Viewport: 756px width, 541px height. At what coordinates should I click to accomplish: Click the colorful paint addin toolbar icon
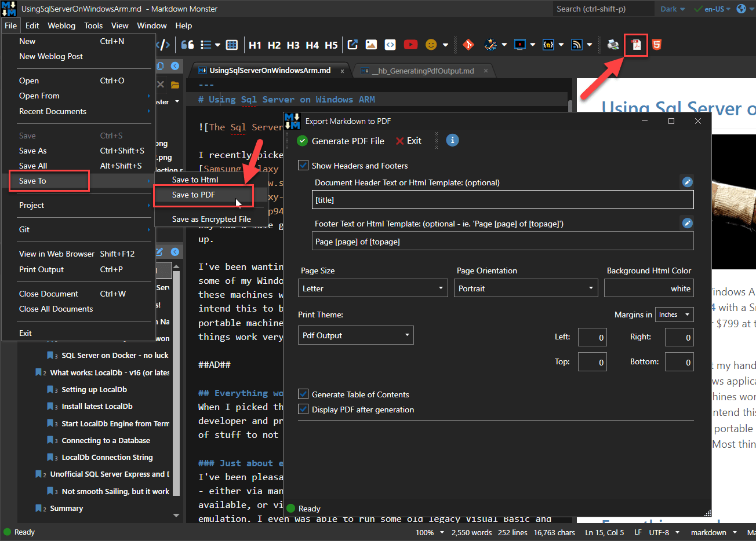point(491,45)
